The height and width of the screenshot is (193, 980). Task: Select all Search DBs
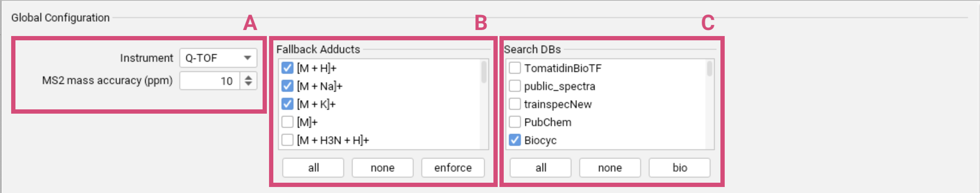[541, 168]
